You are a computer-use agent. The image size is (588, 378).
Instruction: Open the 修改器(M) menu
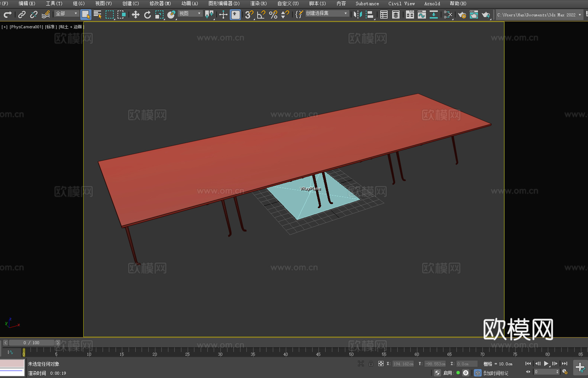click(x=160, y=3)
